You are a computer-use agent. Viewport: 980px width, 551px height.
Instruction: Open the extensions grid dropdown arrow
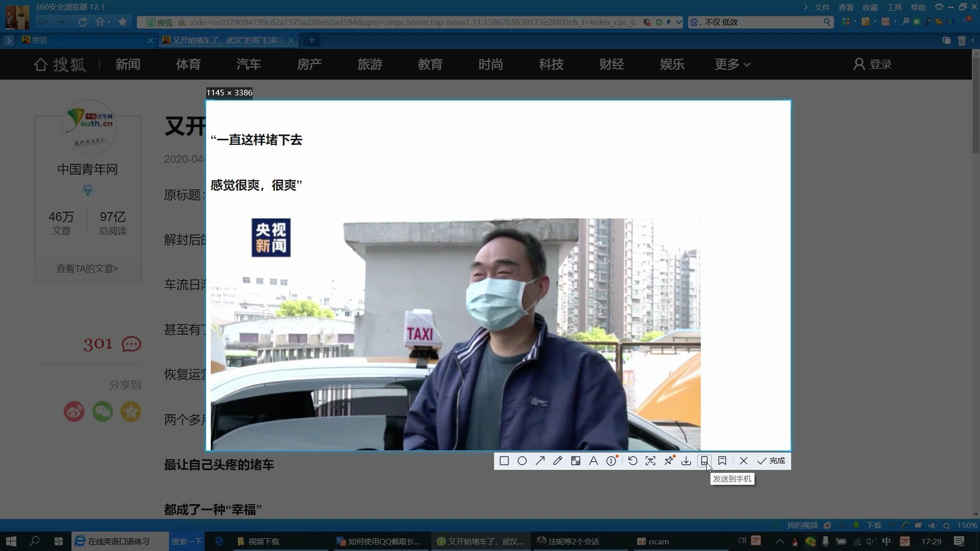click(855, 22)
